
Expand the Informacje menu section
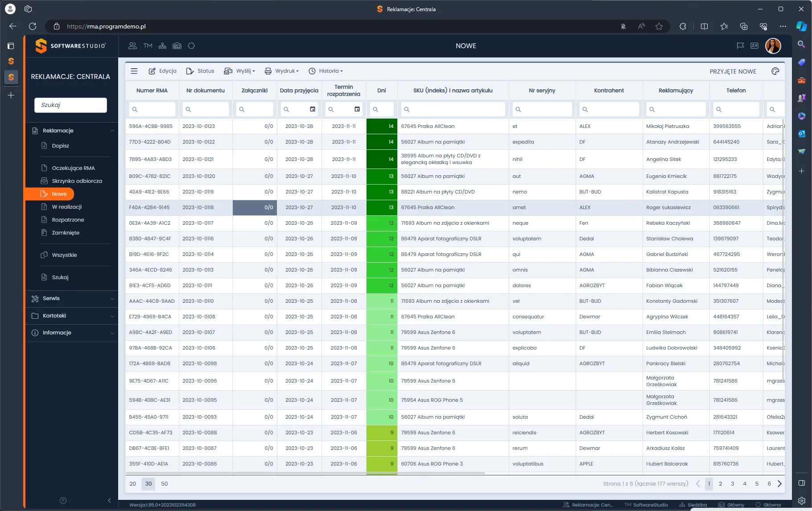72,333
